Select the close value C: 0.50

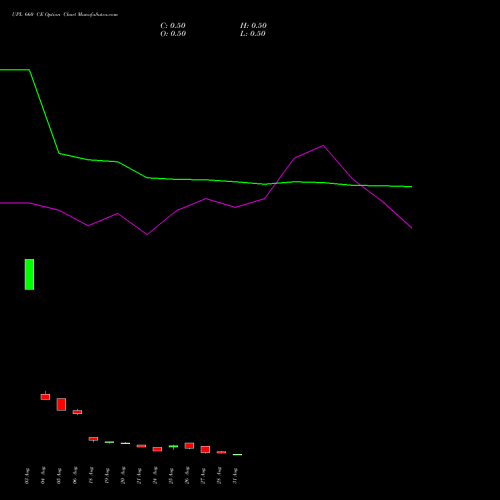[173, 26]
